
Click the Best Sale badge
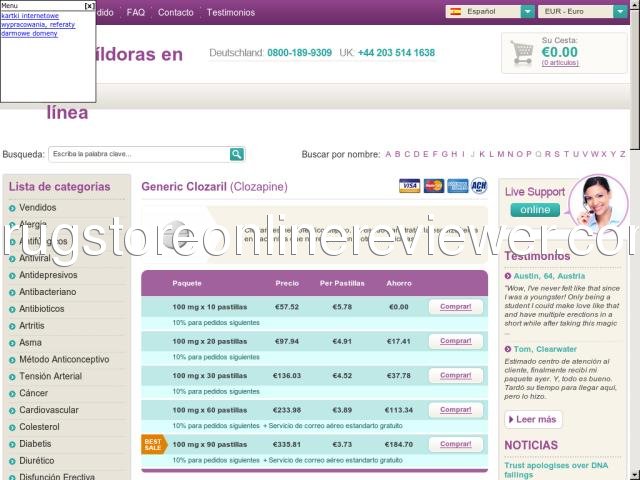pos(154,444)
